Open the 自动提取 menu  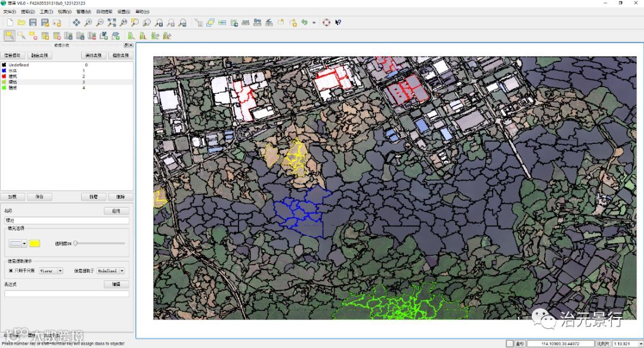(104, 11)
